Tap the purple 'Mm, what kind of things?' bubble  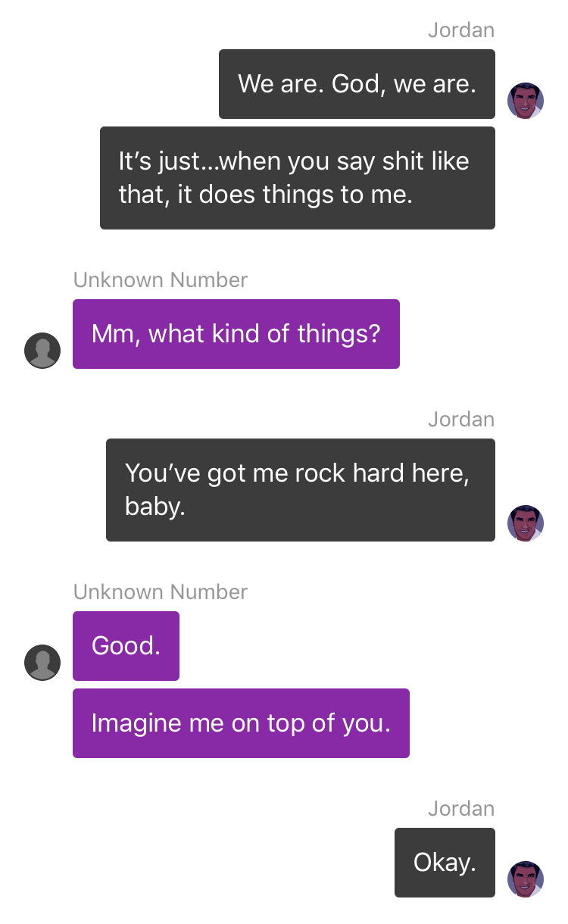[236, 334]
